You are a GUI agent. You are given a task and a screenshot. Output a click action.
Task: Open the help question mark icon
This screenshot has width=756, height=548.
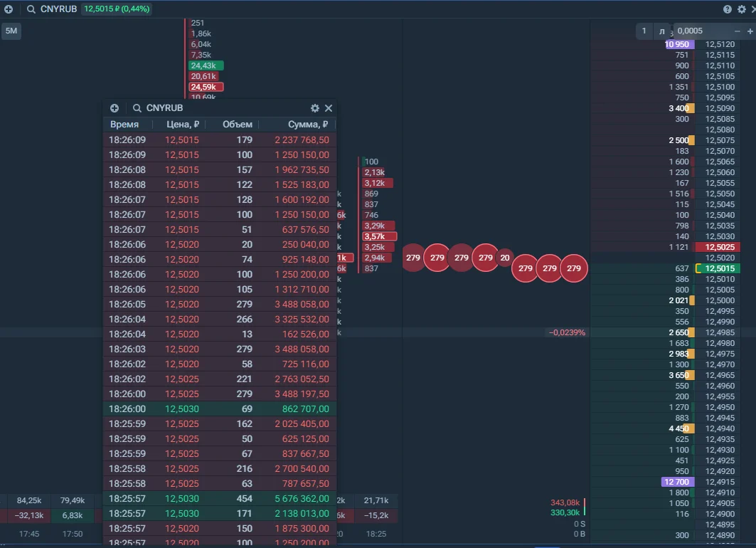(x=727, y=9)
